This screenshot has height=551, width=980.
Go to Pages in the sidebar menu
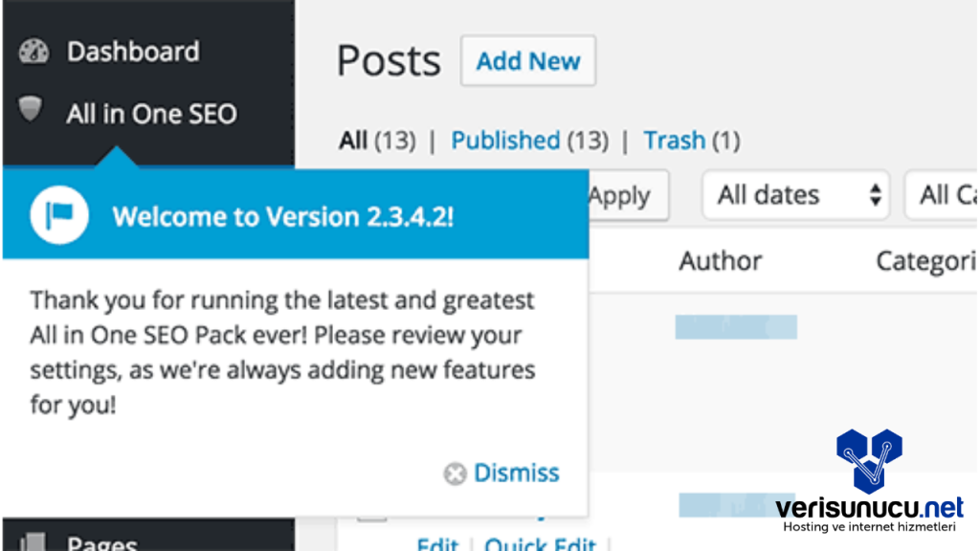point(101,543)
